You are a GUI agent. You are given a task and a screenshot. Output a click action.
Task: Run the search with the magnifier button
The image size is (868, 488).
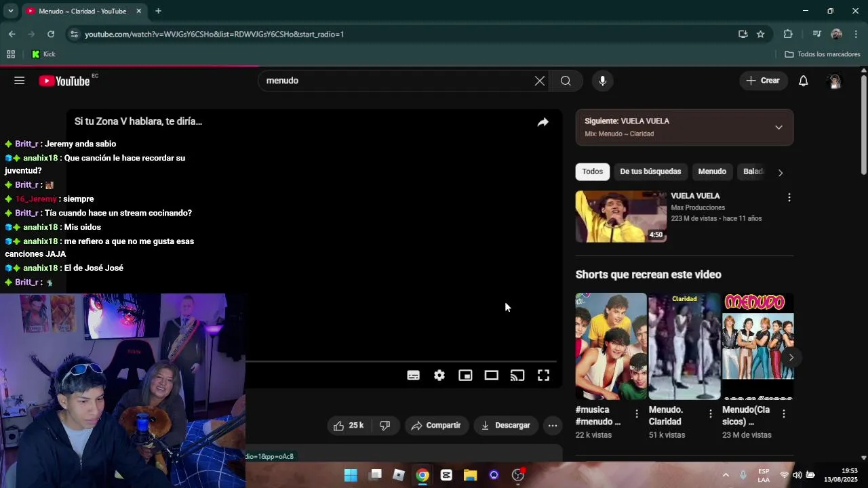[x=566, y=81]
